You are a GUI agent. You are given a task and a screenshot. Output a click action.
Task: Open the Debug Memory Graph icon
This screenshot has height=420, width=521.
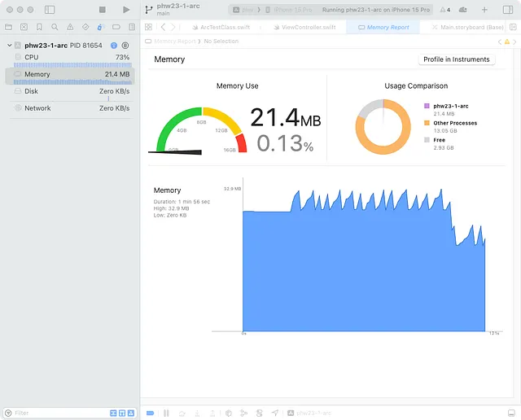(244, 413)
